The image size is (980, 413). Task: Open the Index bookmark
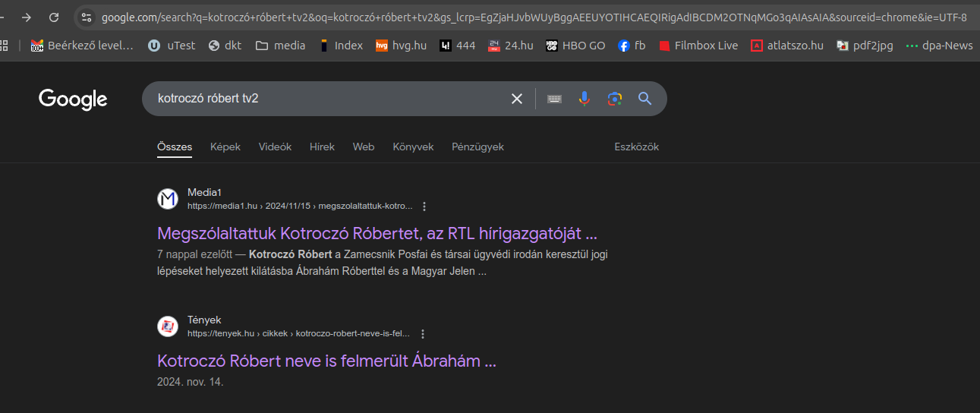(x=341, y=46)
